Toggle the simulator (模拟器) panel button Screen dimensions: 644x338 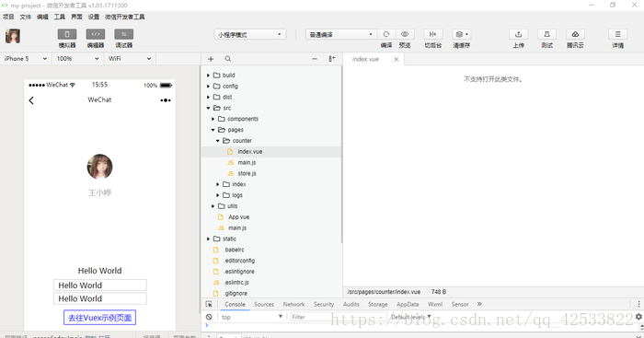coord(67,34)
